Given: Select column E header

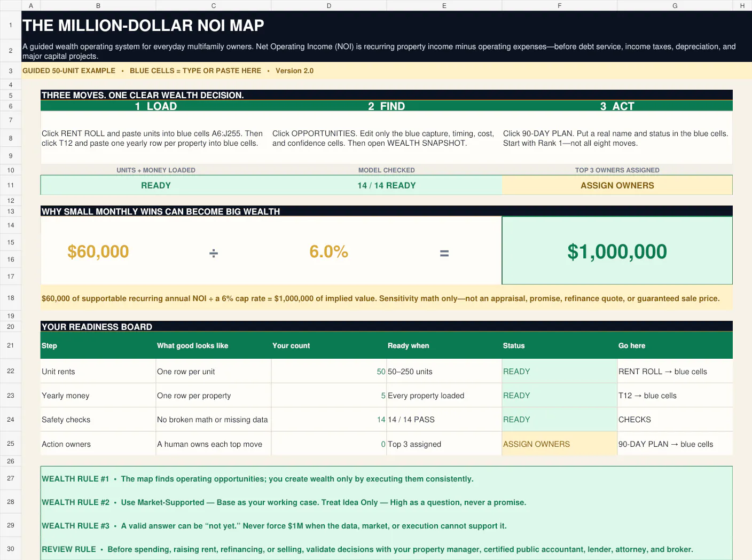Looking at the screenshot, I should [444, 5].
